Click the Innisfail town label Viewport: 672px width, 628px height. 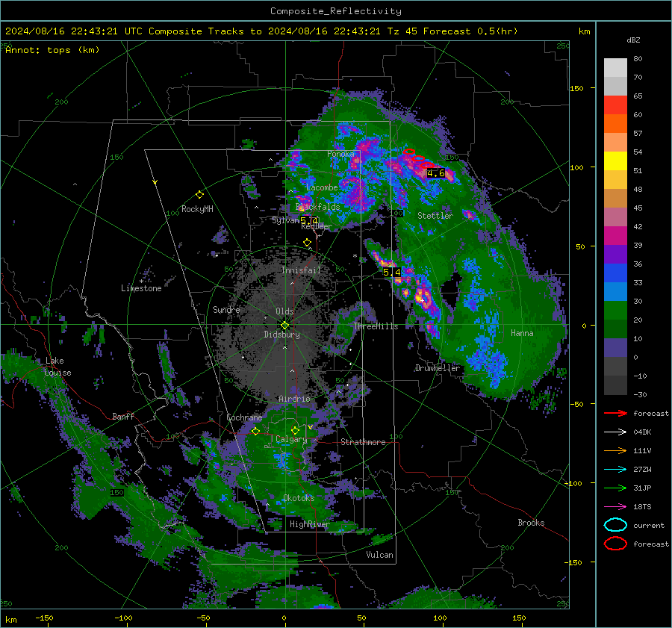[301, 270]
